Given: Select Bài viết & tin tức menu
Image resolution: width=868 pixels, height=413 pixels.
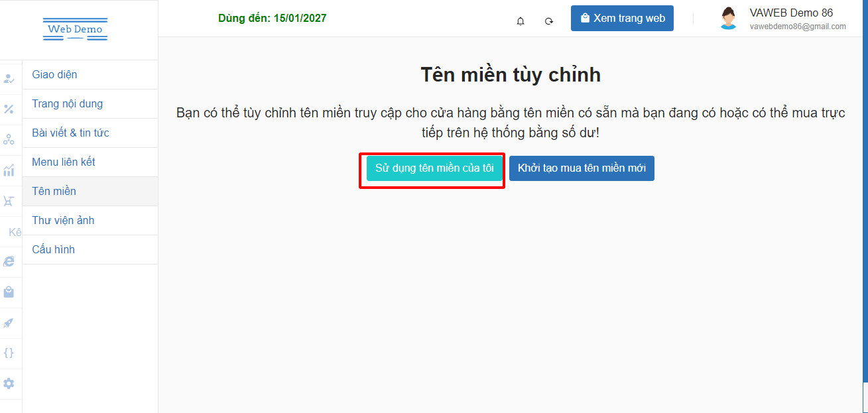Looking at the screenshot, I should 70,133.
